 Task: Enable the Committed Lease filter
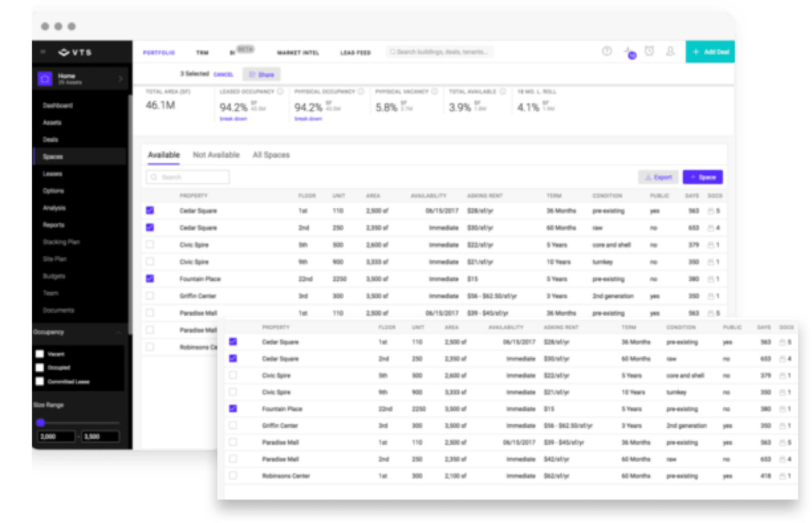click(39, 381)
